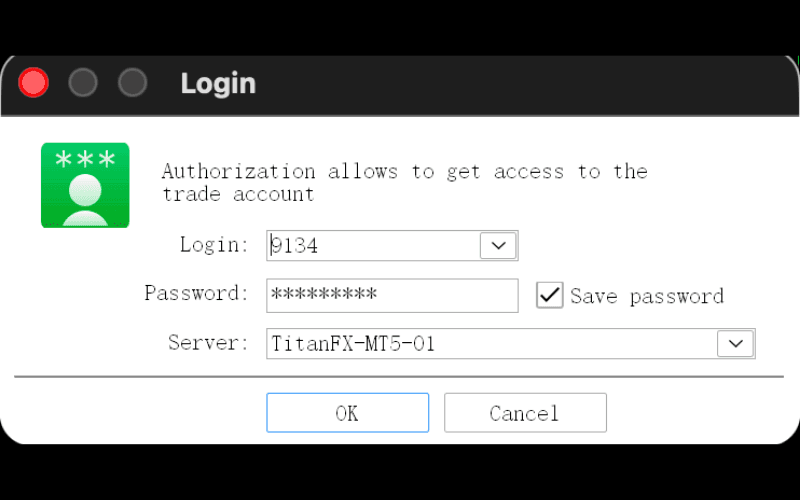Tick the Save password checkbox
Viewport: 800px width, 500px height.
549,295
